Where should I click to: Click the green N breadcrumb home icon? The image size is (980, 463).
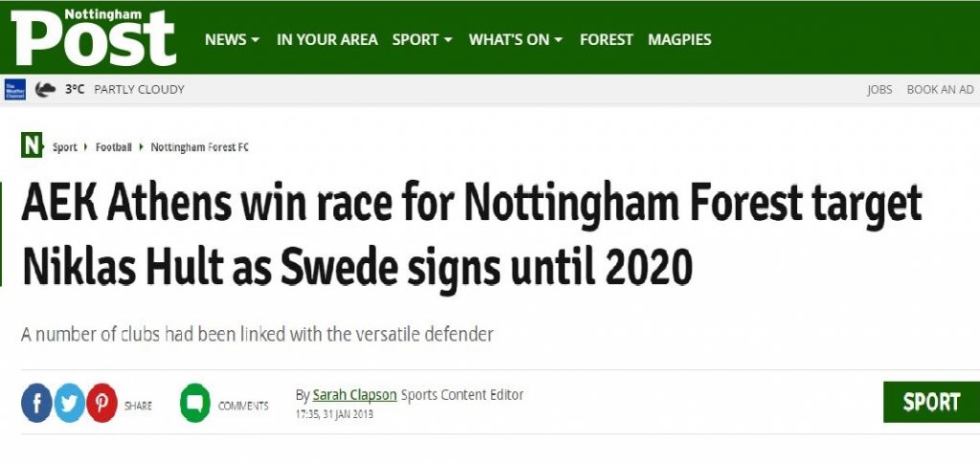(33, 146)
